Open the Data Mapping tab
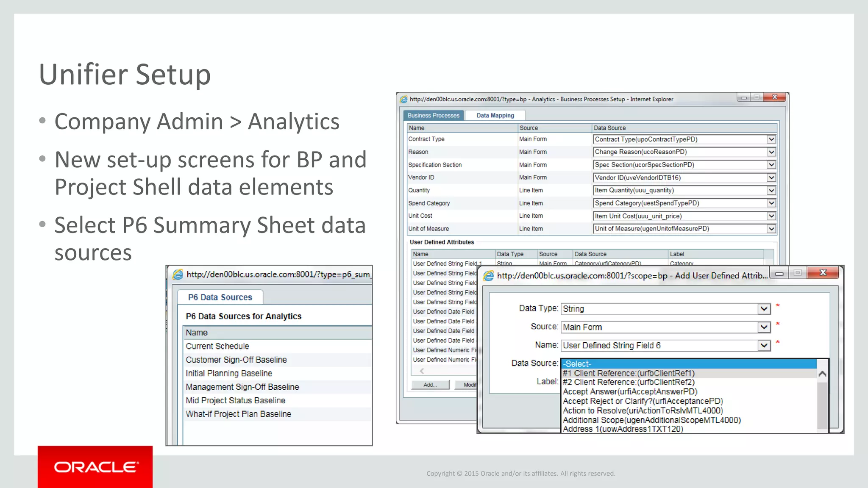 [x=495, y=115]
